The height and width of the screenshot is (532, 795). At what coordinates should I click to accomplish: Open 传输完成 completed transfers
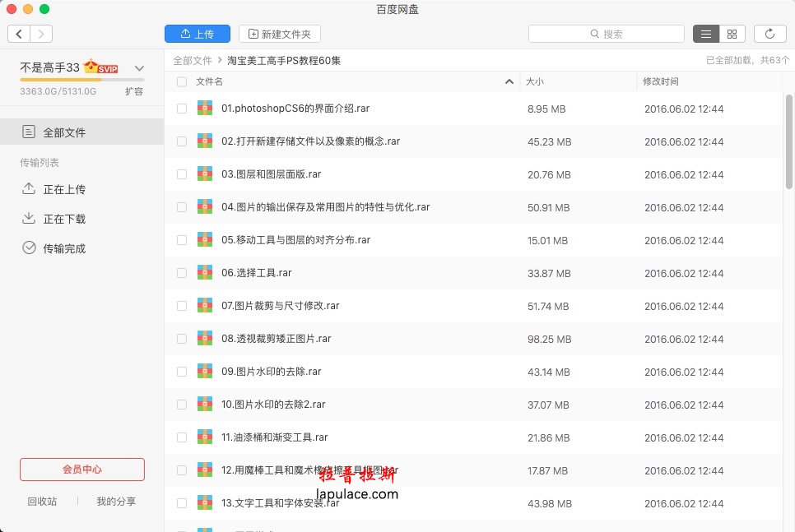click(64, 248)
